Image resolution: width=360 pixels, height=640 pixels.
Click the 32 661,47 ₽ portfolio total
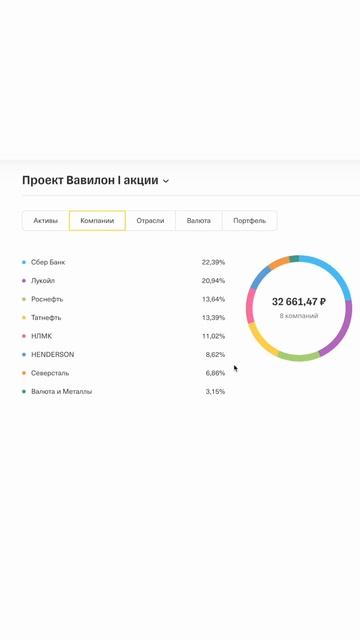point(299,302)
